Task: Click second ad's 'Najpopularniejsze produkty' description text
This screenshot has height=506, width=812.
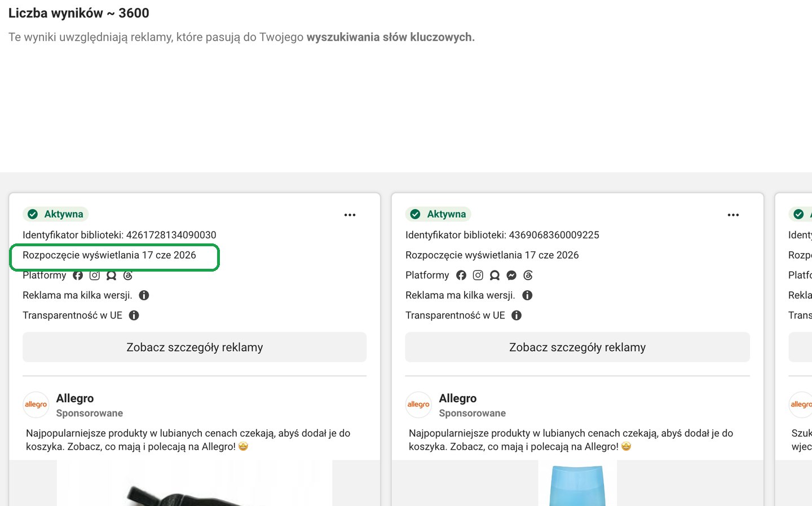Action: [x=571, y=440]
